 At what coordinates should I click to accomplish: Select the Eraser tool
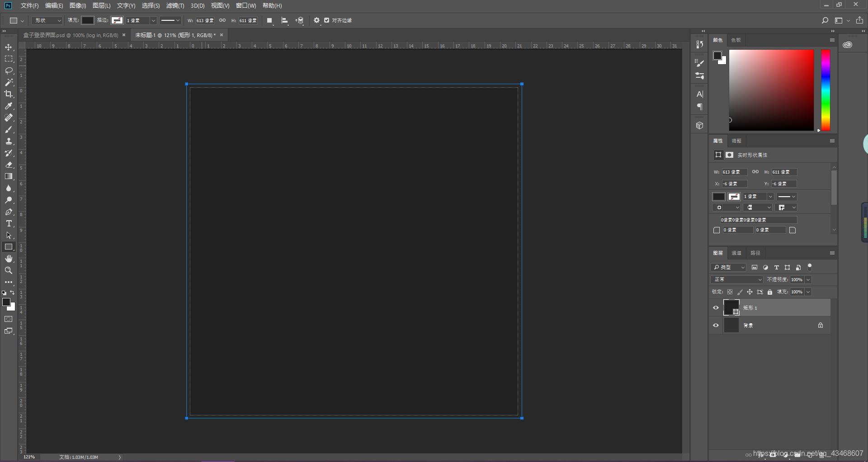coord(9,165)
